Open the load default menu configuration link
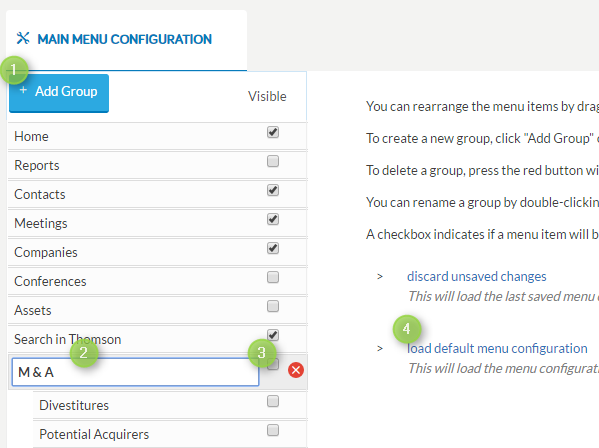Screen dimensions: 599x448 pyautogui.click(x=497, y=348)
